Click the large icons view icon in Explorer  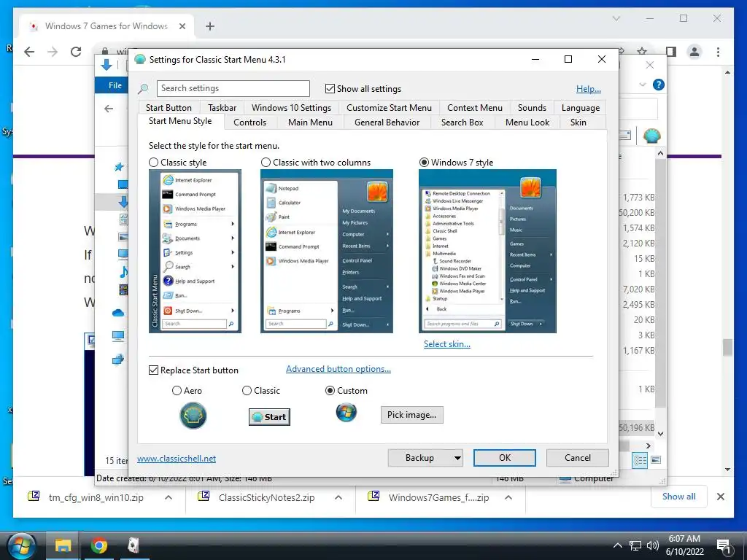coord(656,460)
